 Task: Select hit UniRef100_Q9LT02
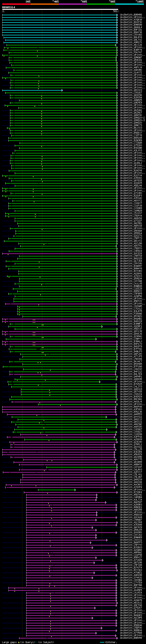131,40
